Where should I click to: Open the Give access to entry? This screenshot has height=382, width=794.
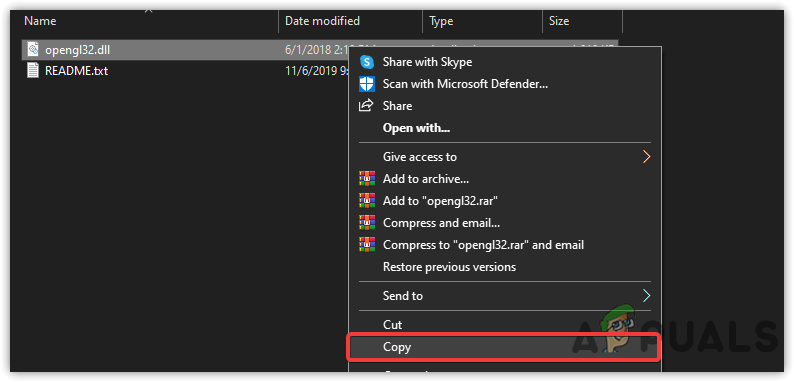504,157
